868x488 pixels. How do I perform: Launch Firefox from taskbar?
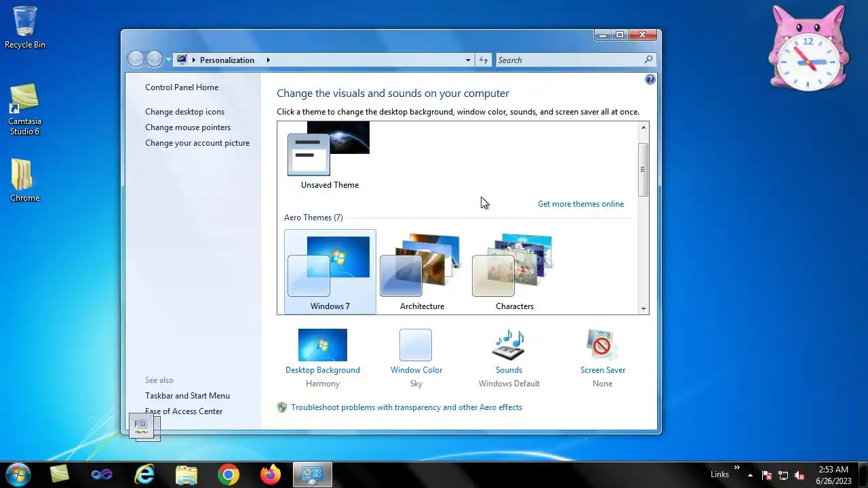coord(271,474)
